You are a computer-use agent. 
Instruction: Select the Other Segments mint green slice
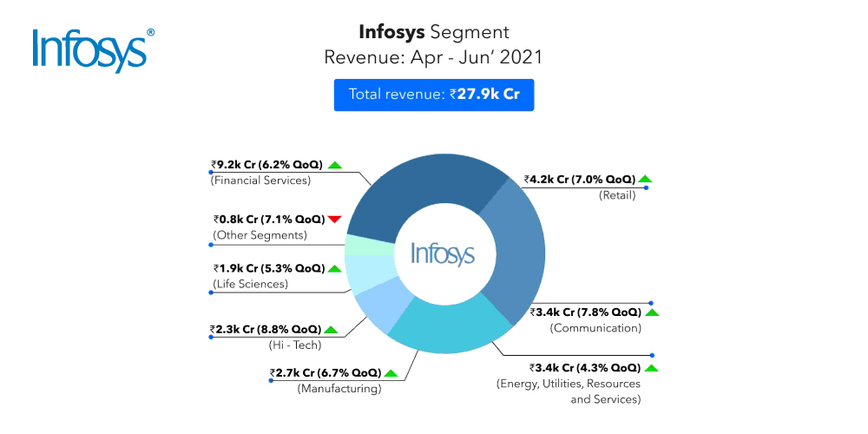point(367,247)
